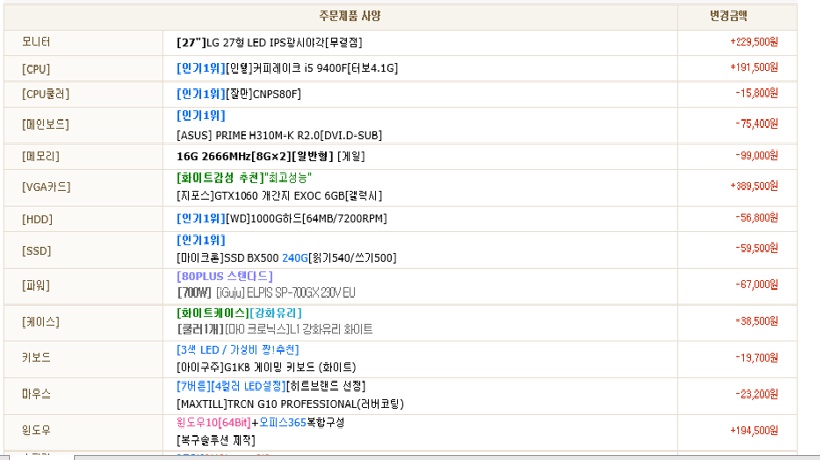The image size is (825, 460).
Task: Select the [SSD] row label
Action: (36, 251)
